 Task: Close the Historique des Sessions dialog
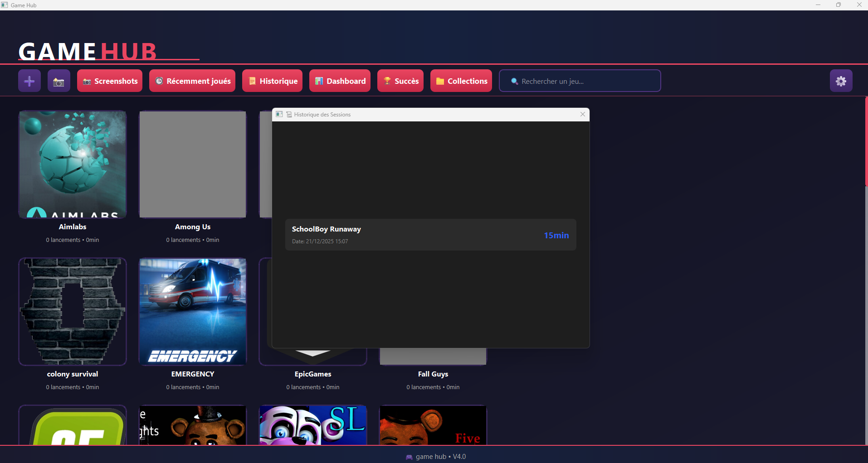pyautogui.click(x=583, y=114)
